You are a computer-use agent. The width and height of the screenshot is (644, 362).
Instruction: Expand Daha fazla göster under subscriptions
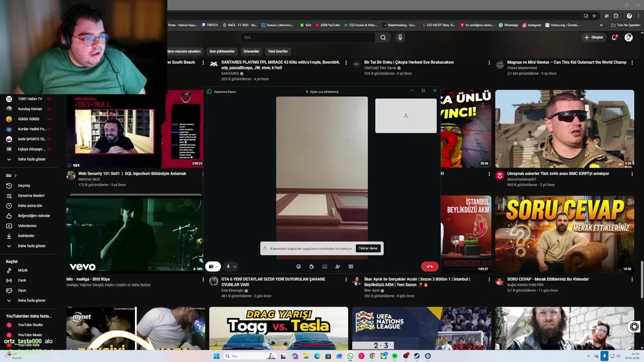[33, 159]
